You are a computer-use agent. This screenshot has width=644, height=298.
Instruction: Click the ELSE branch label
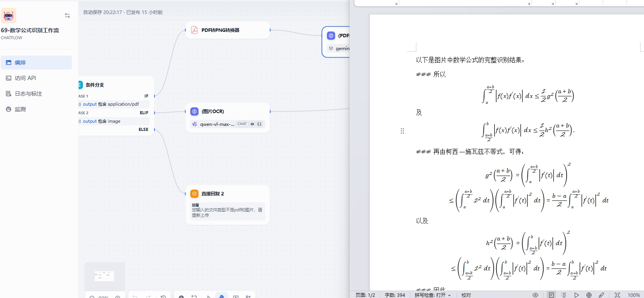click(143, 129)
